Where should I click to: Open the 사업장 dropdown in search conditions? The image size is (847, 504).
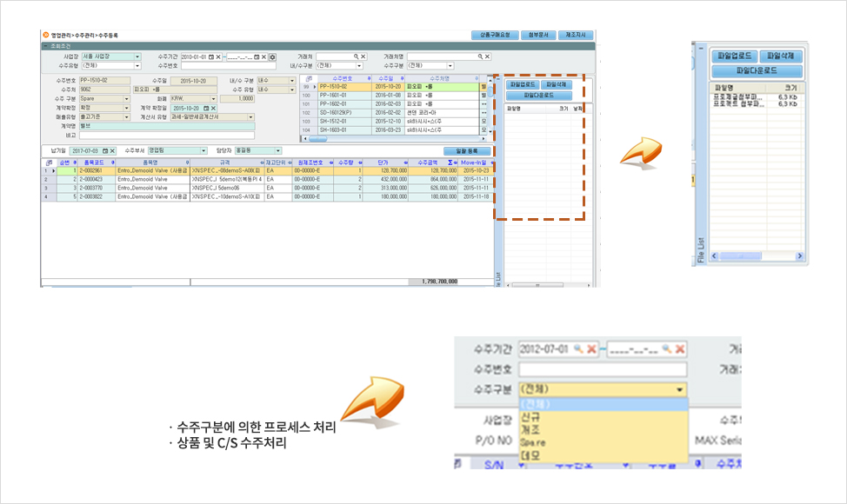(x=137, y=56)
